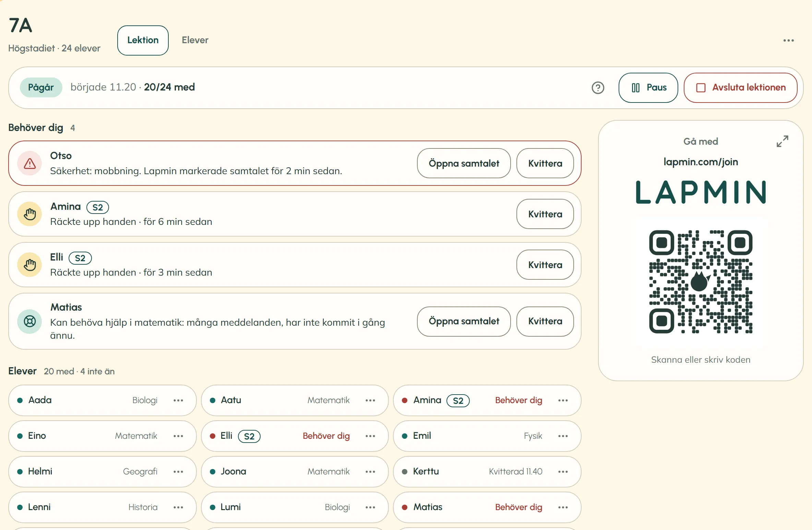This screenshot has height=530, width=812.
Task: Click the join QR code
Action: click(x=701, y=282)
